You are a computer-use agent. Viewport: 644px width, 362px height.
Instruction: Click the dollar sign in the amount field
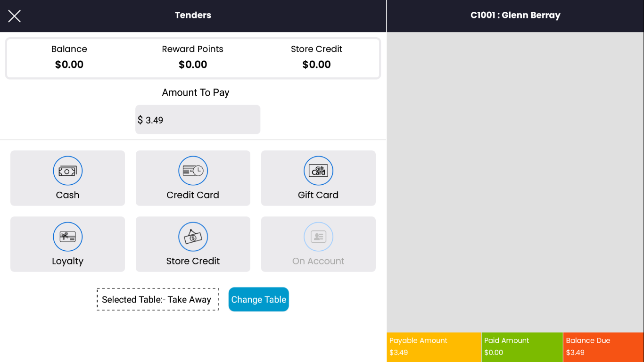click(140, 120)
